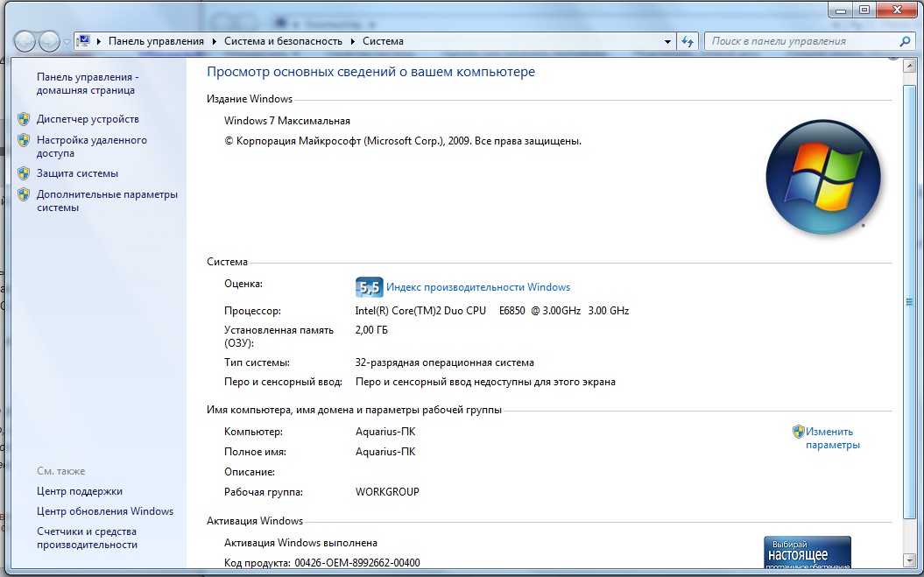Expand breadcrumb arrow after Система и безопасность

[353, 41]
